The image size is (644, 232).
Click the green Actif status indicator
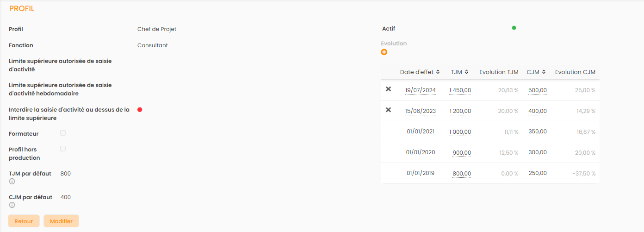[x=514, y=28]
